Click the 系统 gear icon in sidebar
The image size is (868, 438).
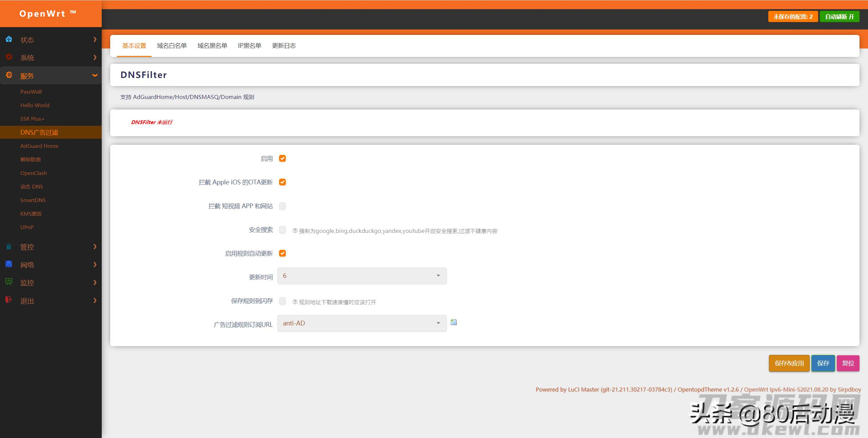(x=9, y=57)
